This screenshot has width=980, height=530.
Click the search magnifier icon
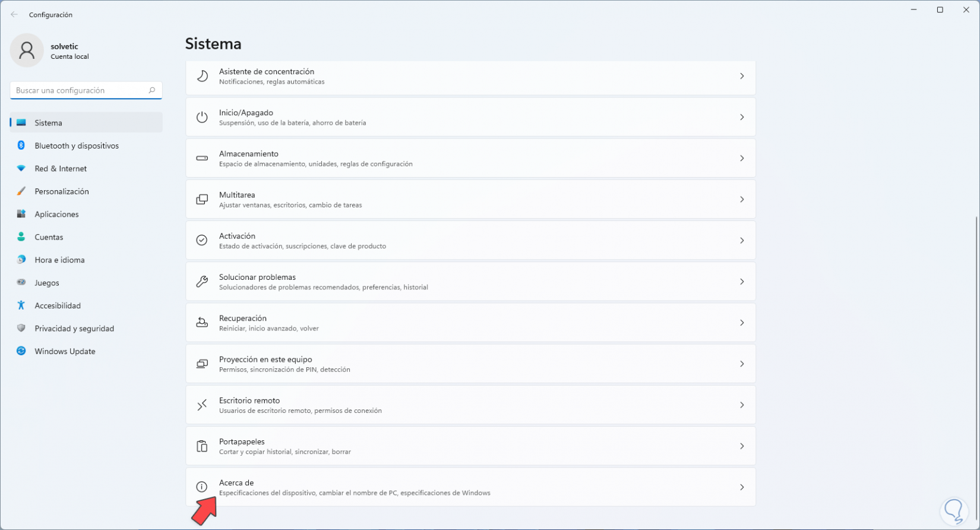click(x=152, y=90)
